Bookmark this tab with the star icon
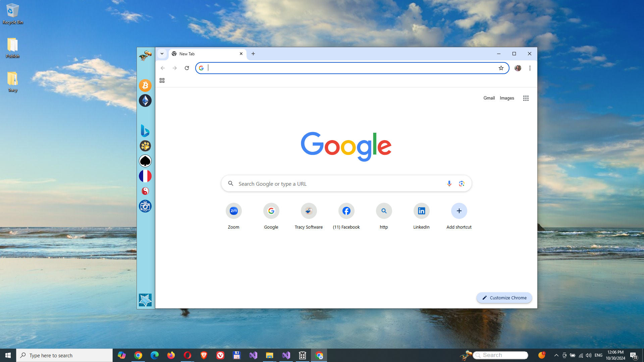 [x=501, y=68]
